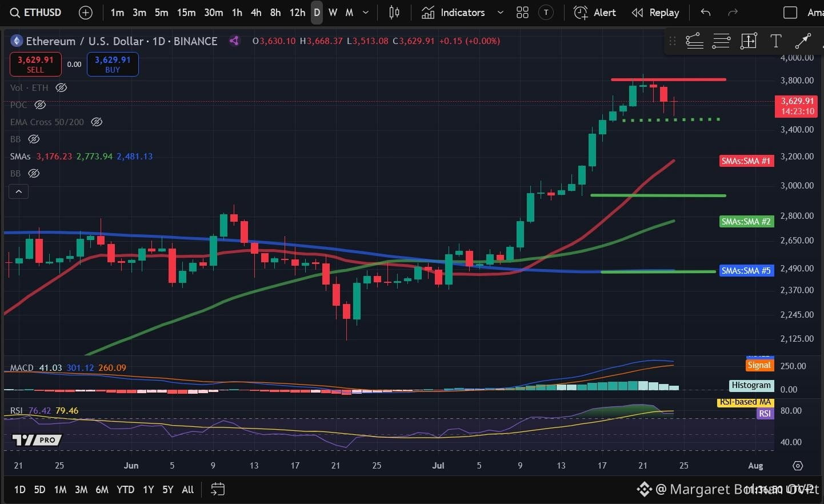This screenshot has width=824, height=504.
Task: Set the date range to 1Y
Action: [x=148, y=489]
